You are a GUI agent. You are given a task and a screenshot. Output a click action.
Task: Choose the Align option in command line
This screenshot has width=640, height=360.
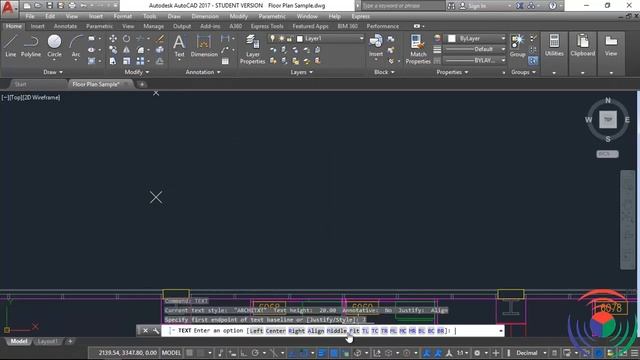click(x=316, y=331)
